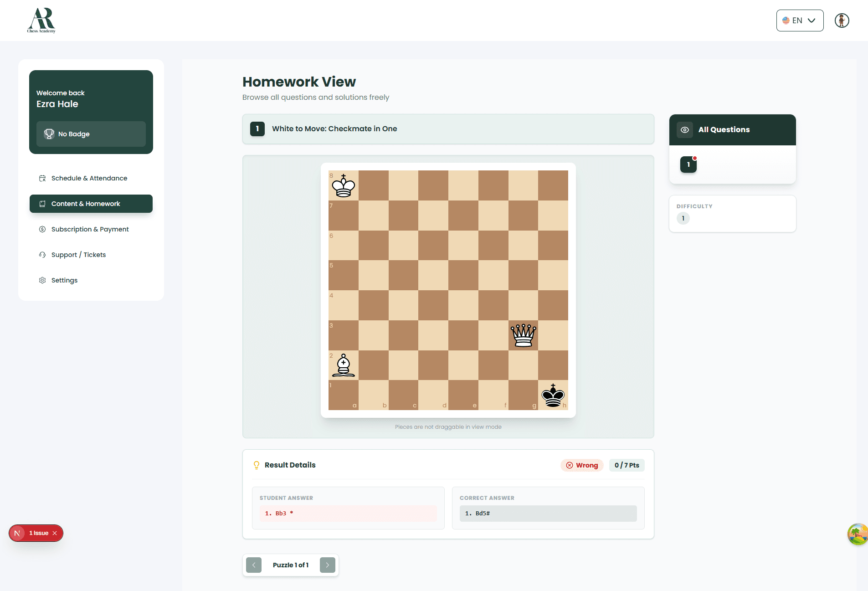Click the No Badge trophy icon
This screenshot has height=591, width=868.
[49, 134]
